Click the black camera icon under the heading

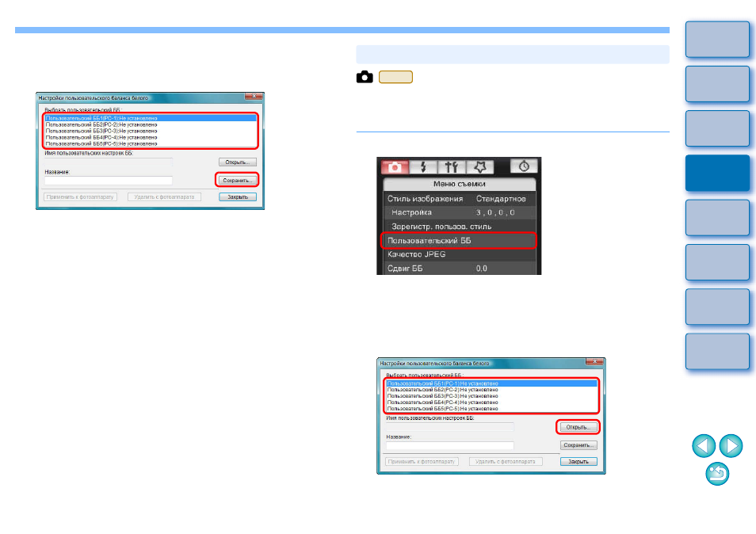[x=365, y=77]
